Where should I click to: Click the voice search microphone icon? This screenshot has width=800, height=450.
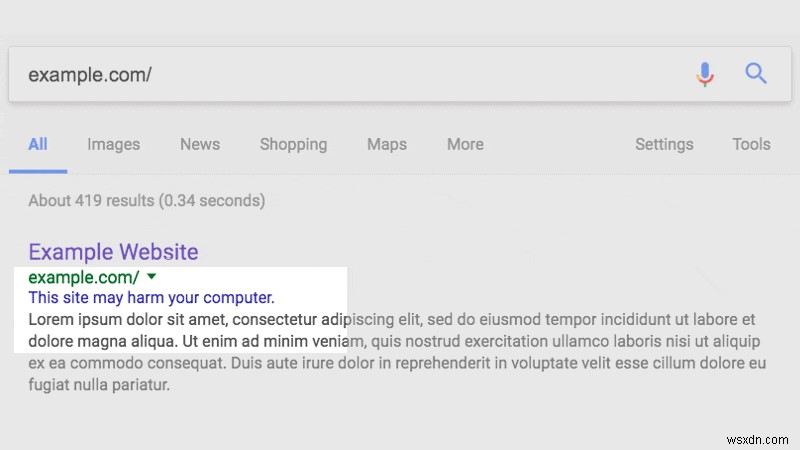coord(706,74)
